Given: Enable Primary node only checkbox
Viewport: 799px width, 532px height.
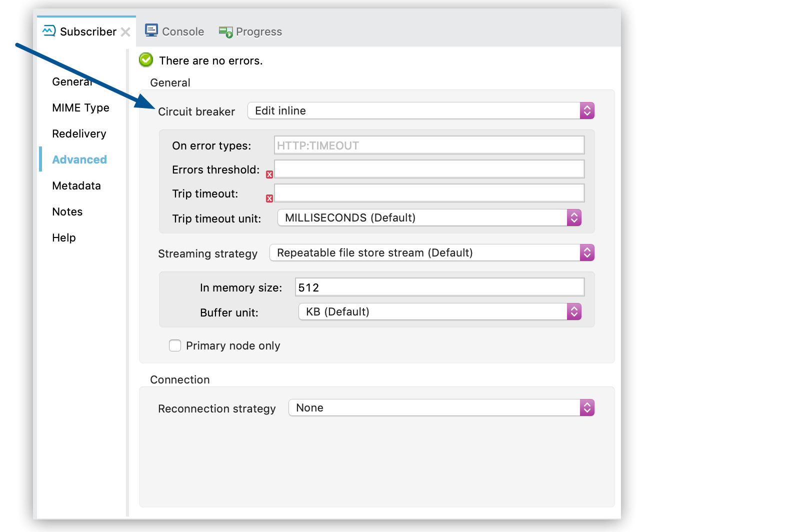Looking at the screenshot, I should tap(175, 345).
